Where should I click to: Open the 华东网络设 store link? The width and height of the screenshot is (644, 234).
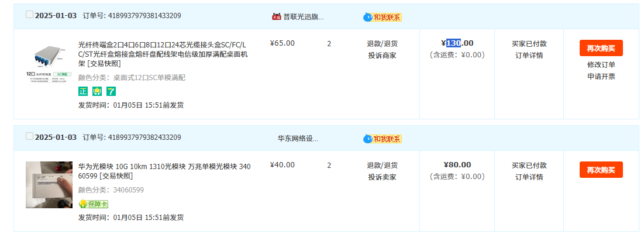pos(298,139)
